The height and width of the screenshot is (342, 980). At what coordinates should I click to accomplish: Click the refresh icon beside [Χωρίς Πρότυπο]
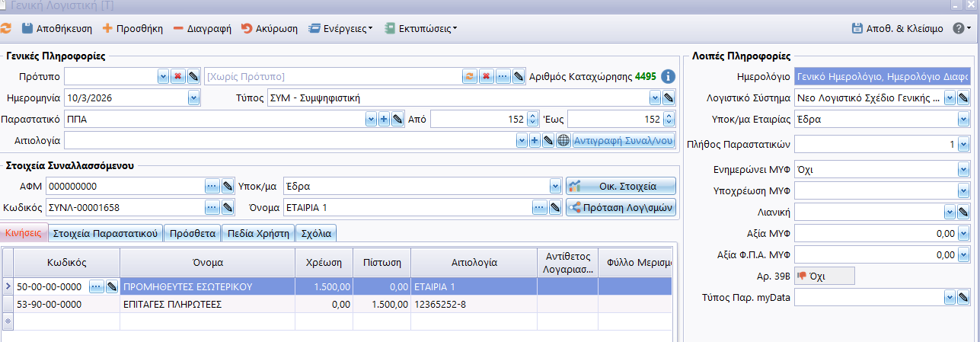(470, 76)
